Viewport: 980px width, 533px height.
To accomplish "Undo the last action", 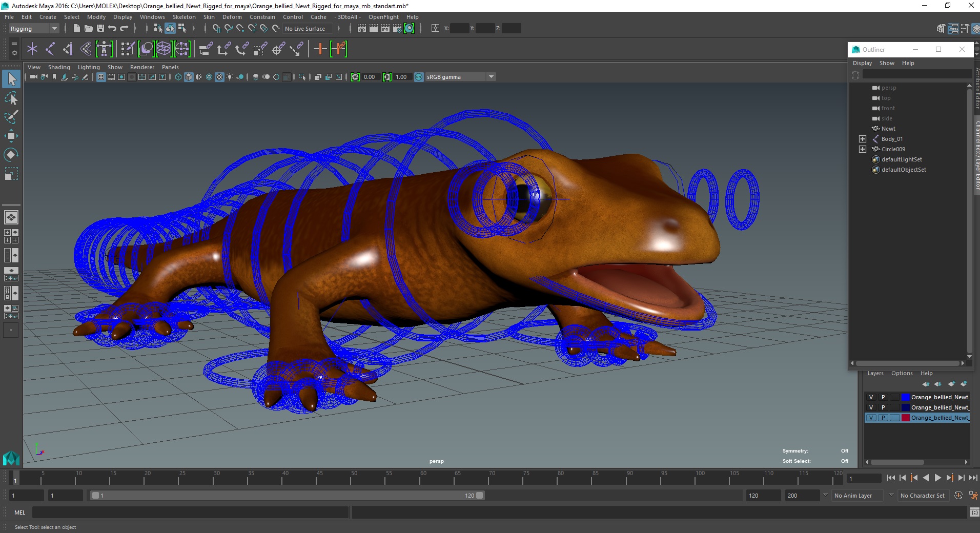I will pyautogui.click(x=112, y=29).
